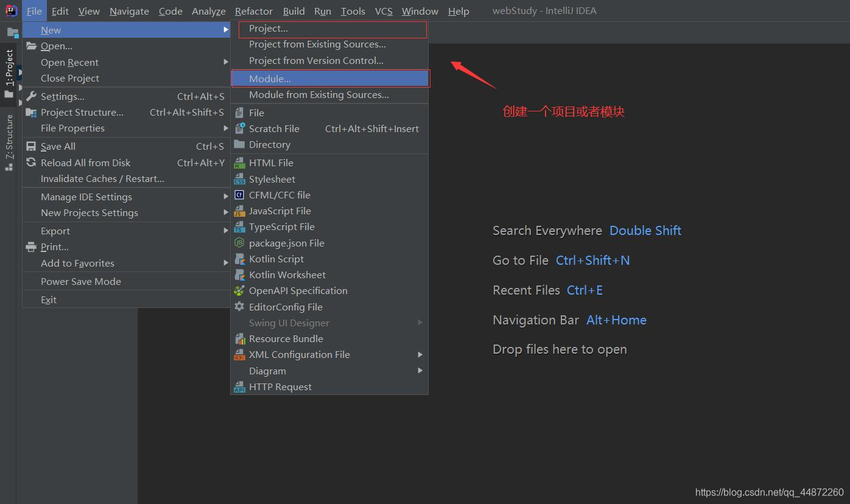This screenshot has height=504, width=850.
Task: Click the HTTP Request API icon
Action: click(x=239, y=387)
